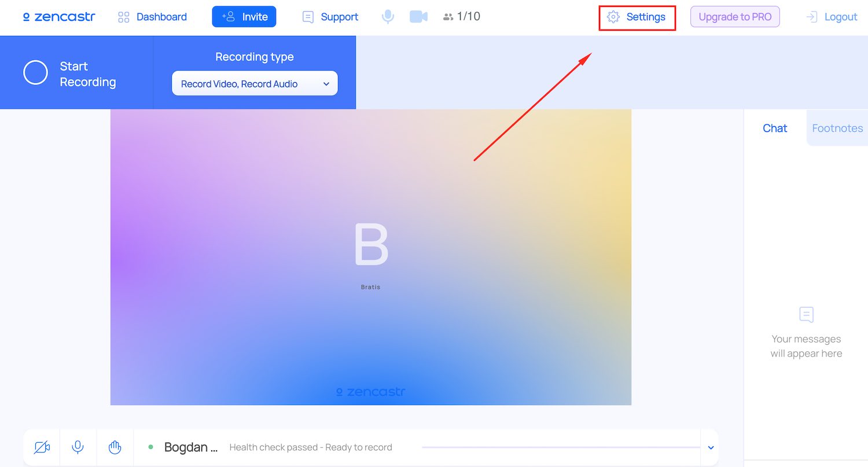Open the Support link
This screenshot has height=467, width=868.
coord(330,17)
